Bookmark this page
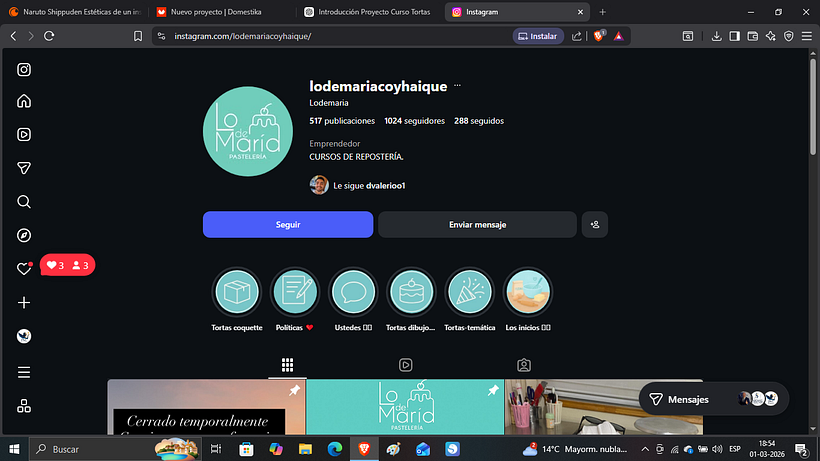Viewport: 820px width, 461px height. [138, 36]
